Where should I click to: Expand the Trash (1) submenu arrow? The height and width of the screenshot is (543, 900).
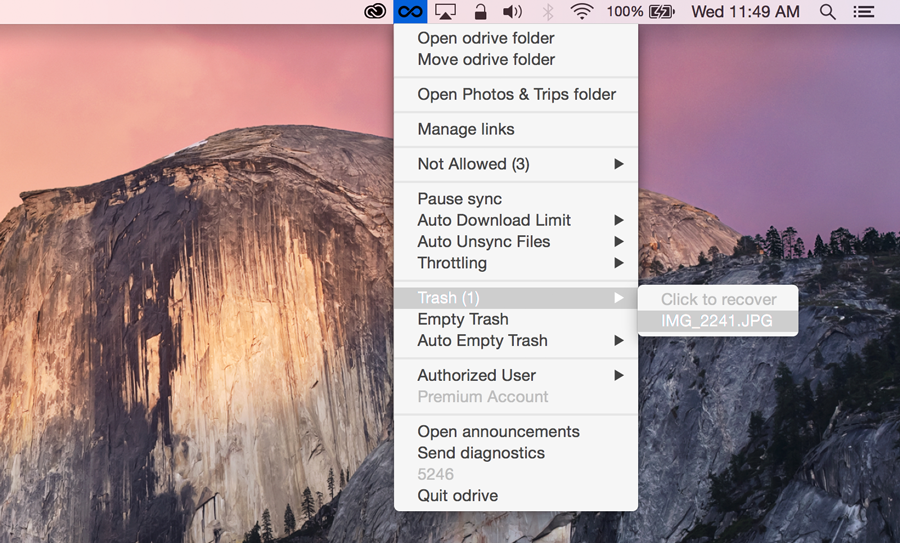[x=619, y=298]
